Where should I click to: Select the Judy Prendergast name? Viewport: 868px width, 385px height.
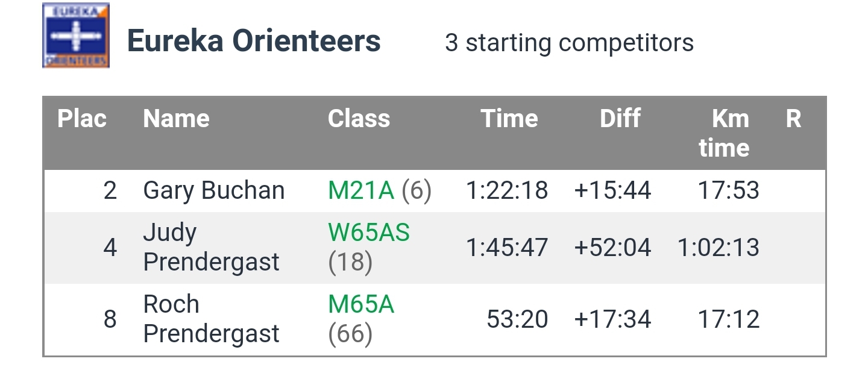point(211,247)
